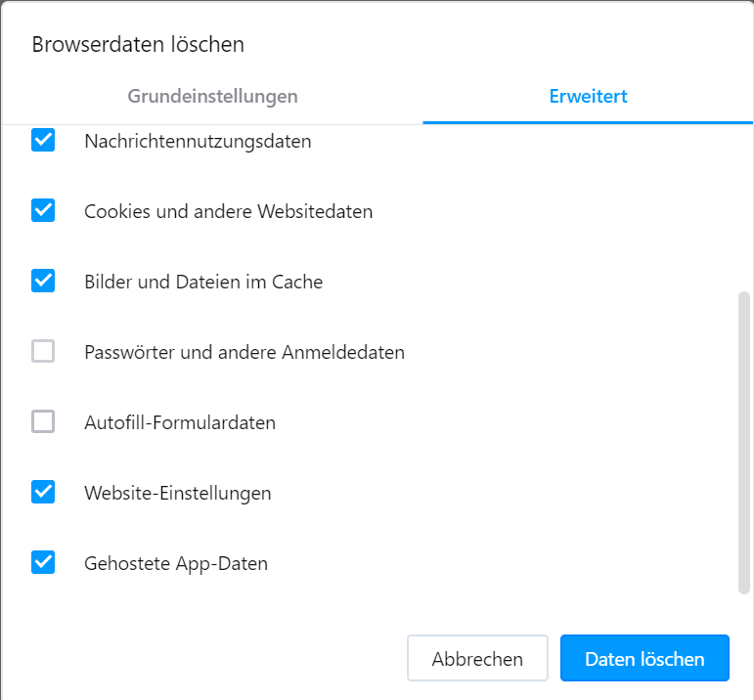This screenshot has width=754, height=700.
Task: Click the Autofill-Formulardaten label text
Action: pos(180,422)
